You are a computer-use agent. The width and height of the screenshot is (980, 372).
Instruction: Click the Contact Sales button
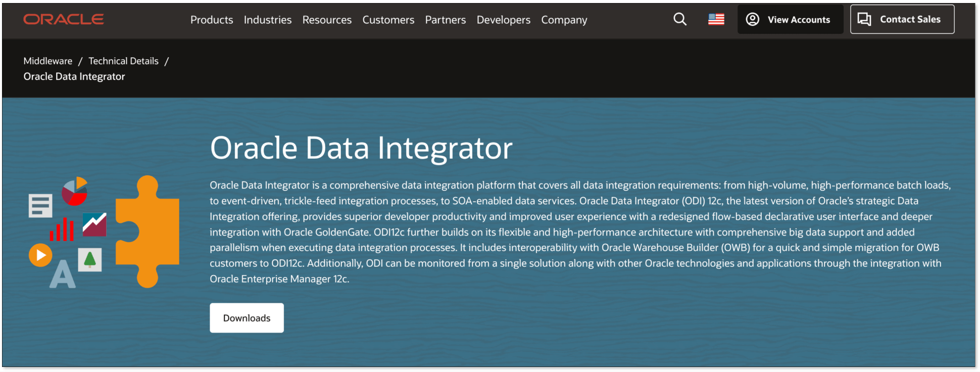[902, 19]
